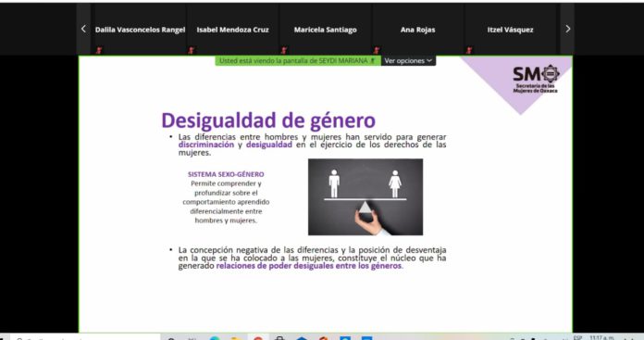
Task: Select Isabel Mendoza Cruz video tile
Action: (232, 29)
